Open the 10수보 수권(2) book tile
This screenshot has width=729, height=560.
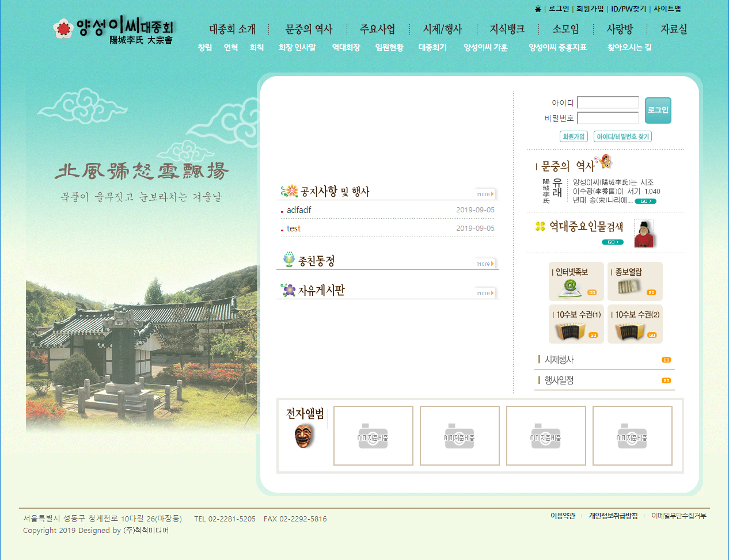point(635,324)
